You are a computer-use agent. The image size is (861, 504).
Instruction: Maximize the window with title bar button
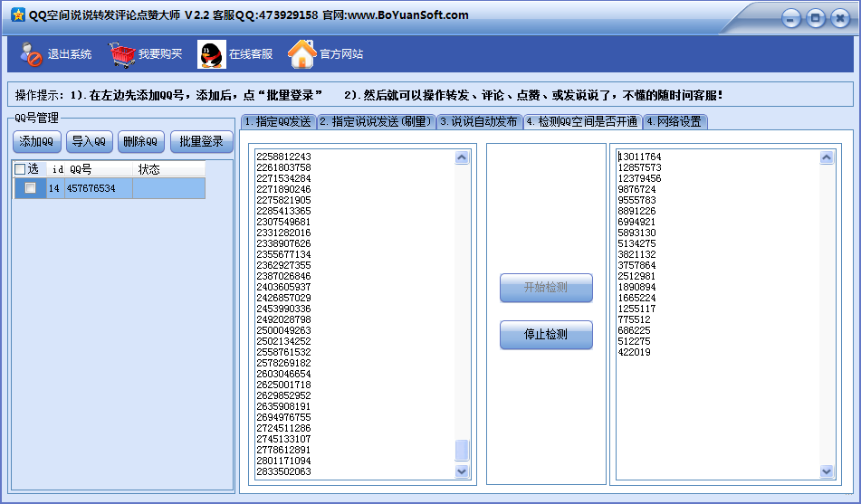tap(816, 19)
